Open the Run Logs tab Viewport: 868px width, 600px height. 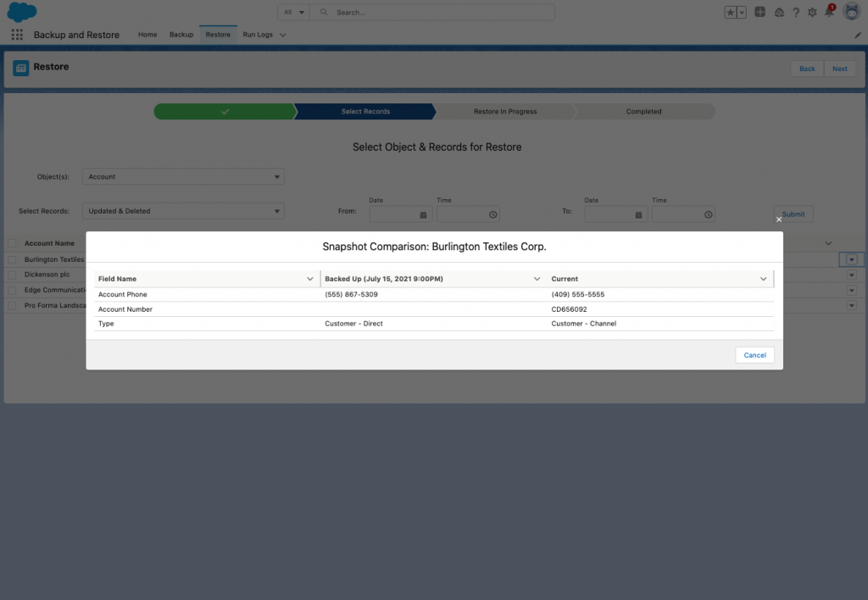pos(258,34)
